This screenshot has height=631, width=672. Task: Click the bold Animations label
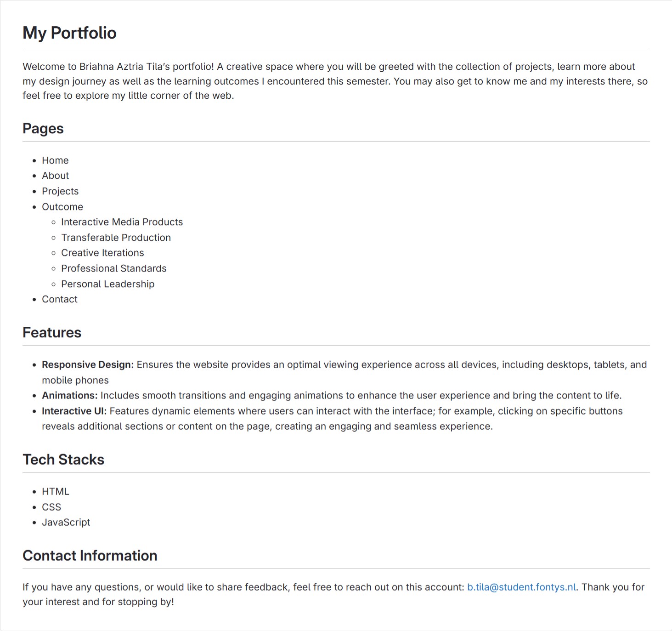click(69, 396)
